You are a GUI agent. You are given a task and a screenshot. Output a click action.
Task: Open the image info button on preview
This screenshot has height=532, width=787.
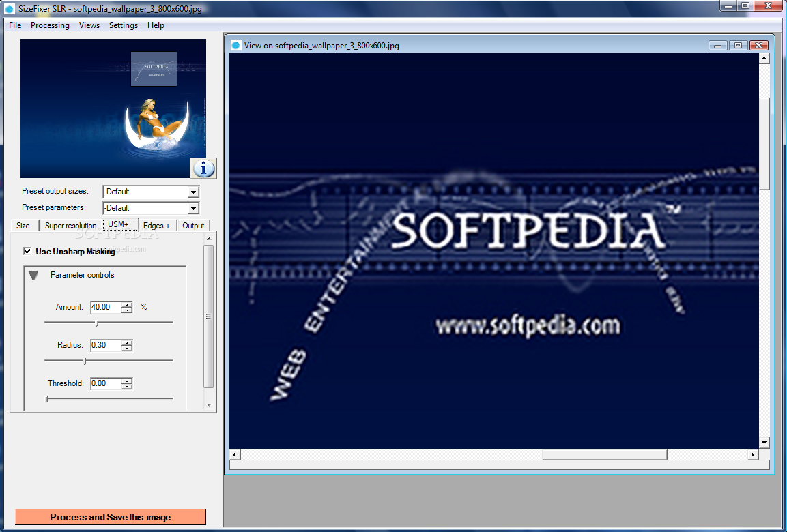tap(203, 168)
